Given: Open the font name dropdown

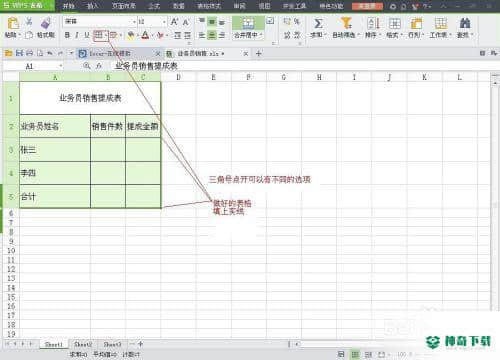Looking at the screenshot, I should click(x=134, y=22).
